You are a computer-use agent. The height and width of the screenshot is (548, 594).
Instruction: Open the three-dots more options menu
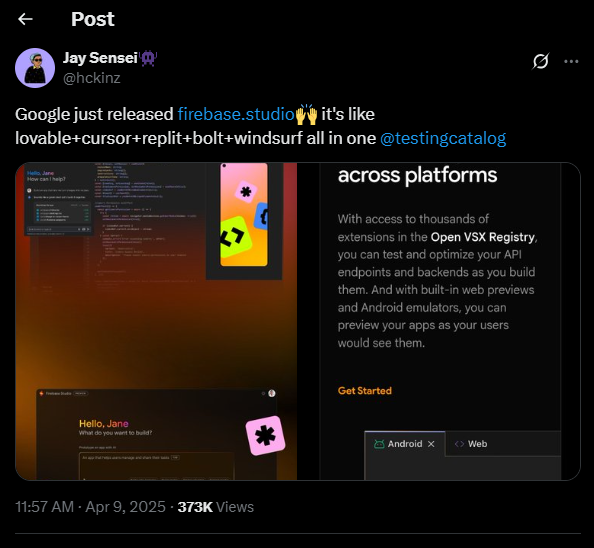(x=571, y=61)
